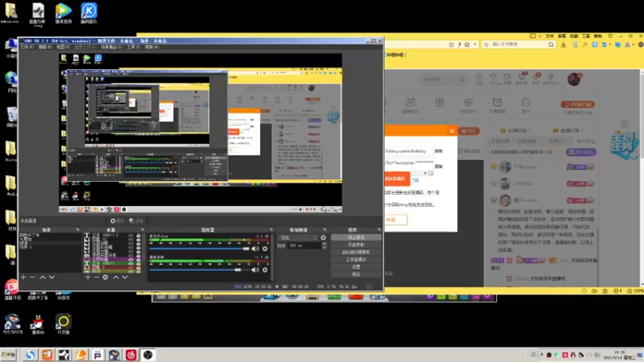This screenshot has height=362, width=644.
Task: Step the transition duration with the spinner arrows
Action: (x=324, y=245)
